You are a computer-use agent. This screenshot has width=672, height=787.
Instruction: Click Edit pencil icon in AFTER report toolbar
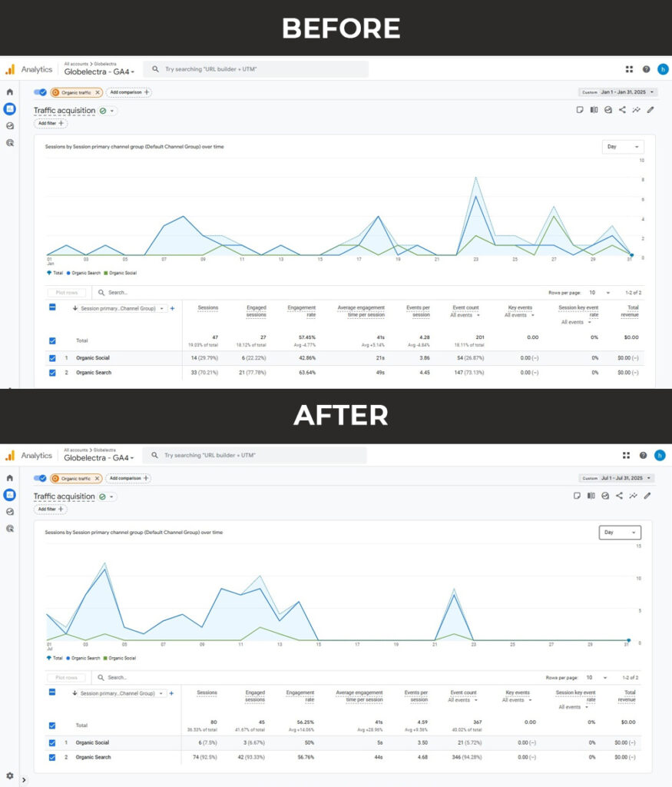point(647,496)
